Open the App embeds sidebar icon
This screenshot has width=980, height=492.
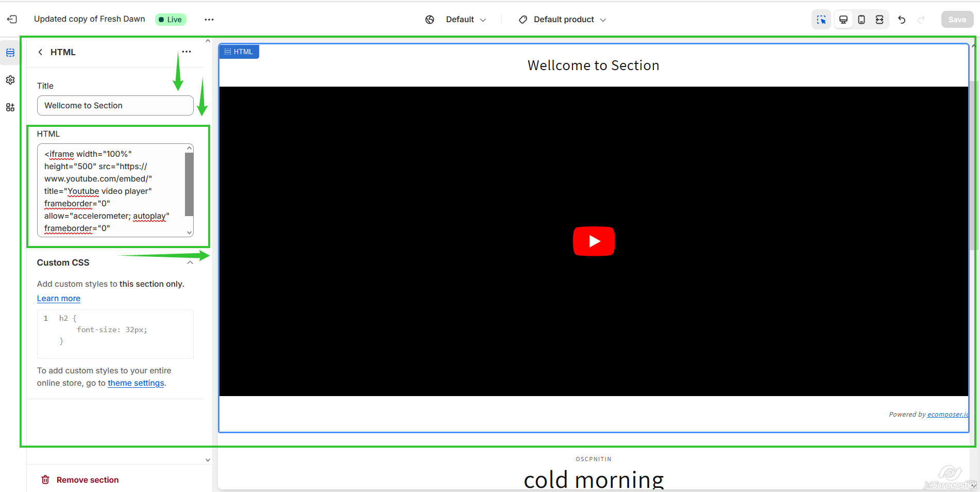pos(10,107)
